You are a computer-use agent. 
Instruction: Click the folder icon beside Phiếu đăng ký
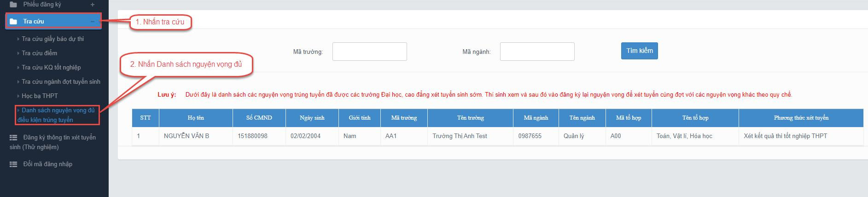pyautogui.click(x=13, y=5)
